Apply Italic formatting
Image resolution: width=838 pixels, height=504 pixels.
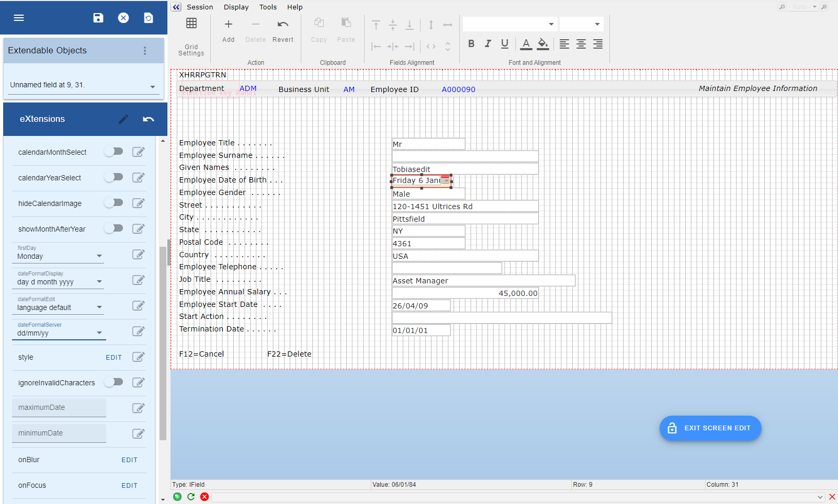click(488, 44)
